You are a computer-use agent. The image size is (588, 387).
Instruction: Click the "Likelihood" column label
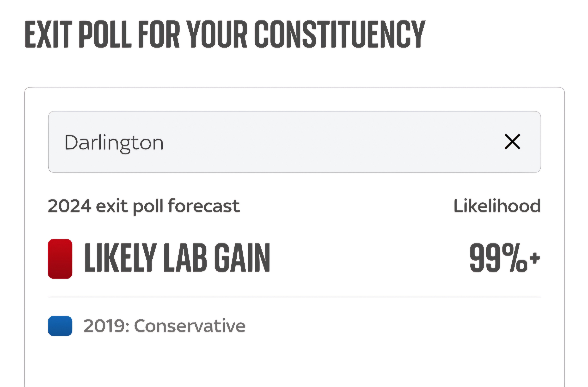[497, 206]
